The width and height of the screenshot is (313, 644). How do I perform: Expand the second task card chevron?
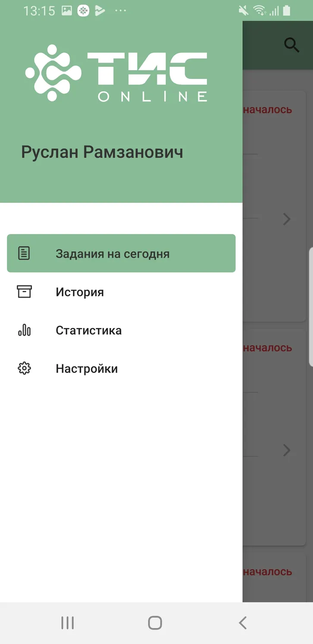click(287, 450)
